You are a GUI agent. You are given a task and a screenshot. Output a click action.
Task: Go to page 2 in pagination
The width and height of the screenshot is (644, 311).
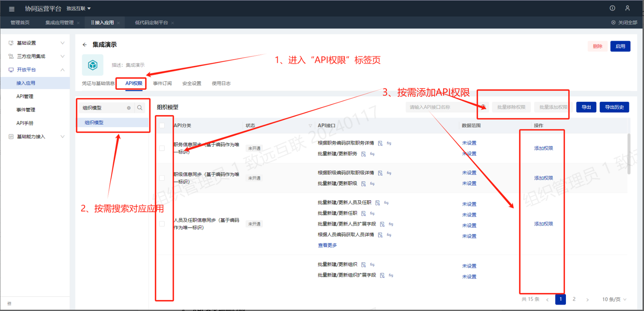coord(574,299)
